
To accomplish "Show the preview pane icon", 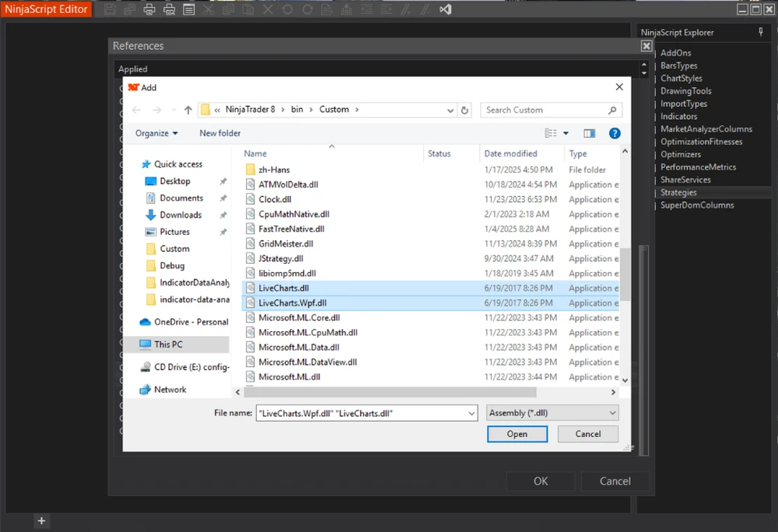I will [x=590, y=133].
